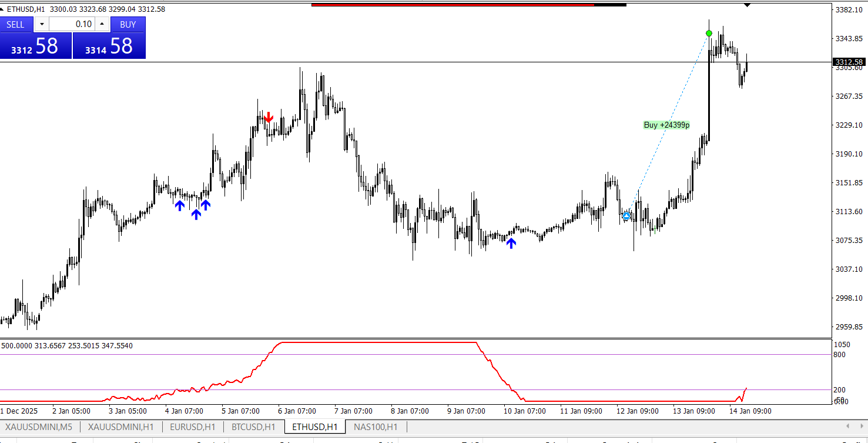Click the chart shift triangle marker at top

(747, 5)
